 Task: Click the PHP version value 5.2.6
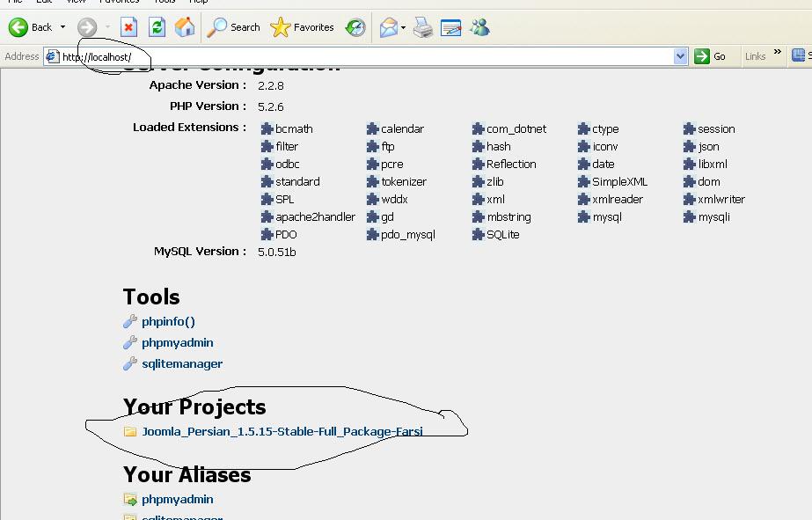271,106
